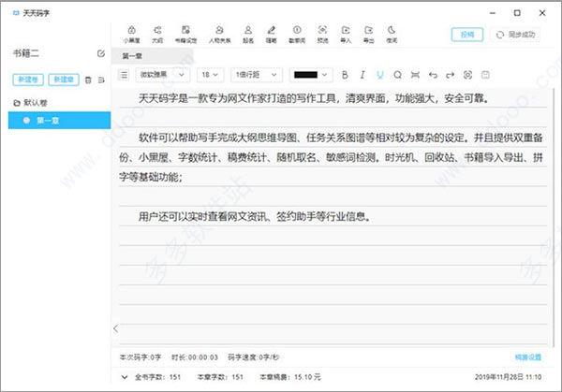Click the save icon in editor toolbar

(x=485, y=75)
